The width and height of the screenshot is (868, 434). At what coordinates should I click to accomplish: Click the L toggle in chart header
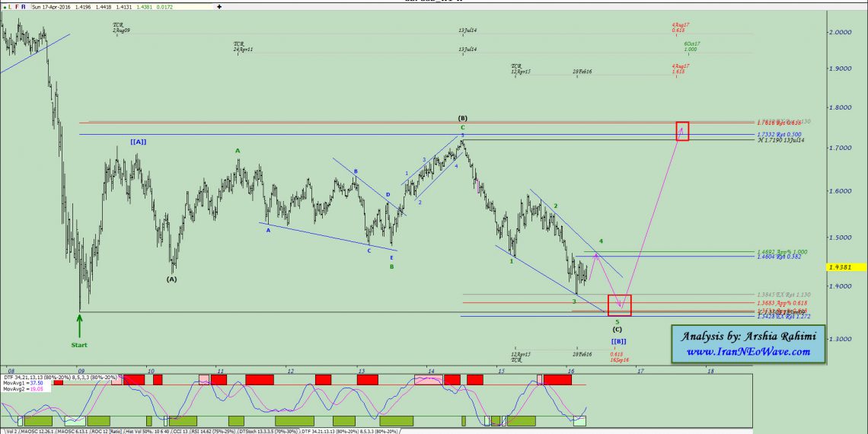coord(10,6)
